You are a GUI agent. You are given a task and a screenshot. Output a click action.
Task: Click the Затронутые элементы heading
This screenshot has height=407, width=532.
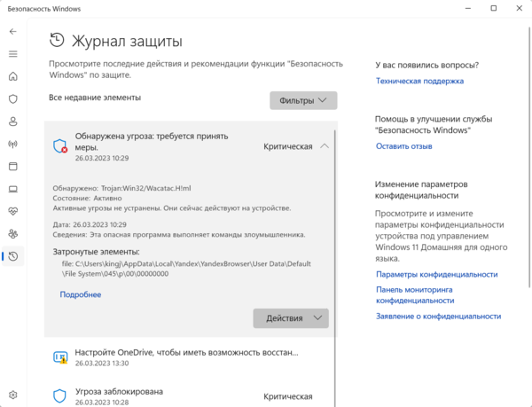(x=96, y=252)
